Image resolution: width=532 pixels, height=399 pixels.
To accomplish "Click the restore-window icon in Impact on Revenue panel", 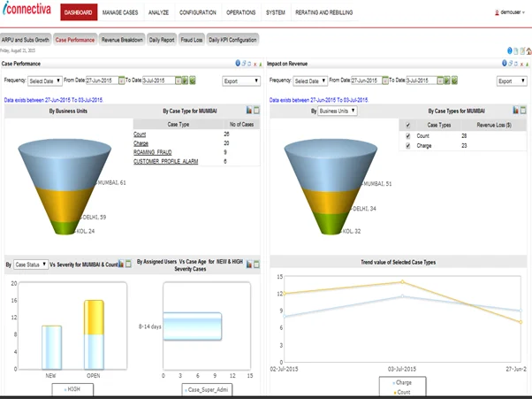I will [510, 63].
